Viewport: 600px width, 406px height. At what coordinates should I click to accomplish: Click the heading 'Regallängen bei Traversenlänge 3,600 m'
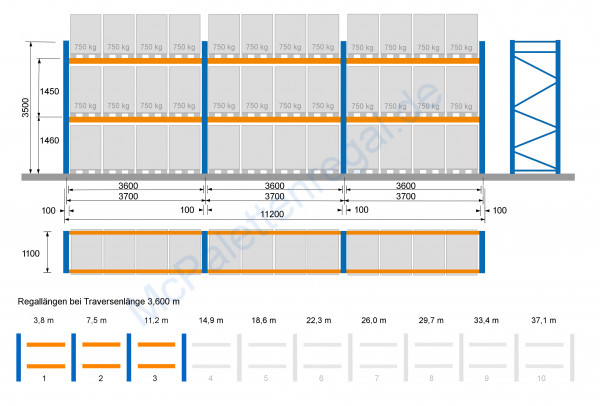click(99, 302)
